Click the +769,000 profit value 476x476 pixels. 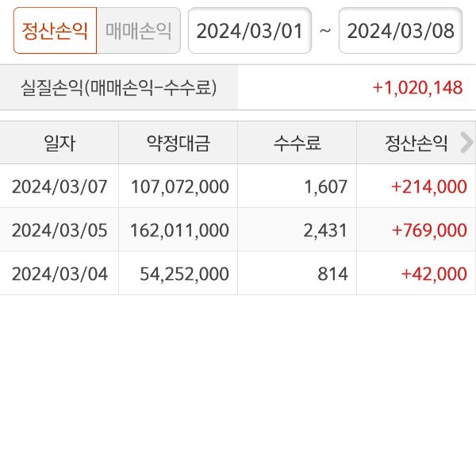click(x=428, y=230)
